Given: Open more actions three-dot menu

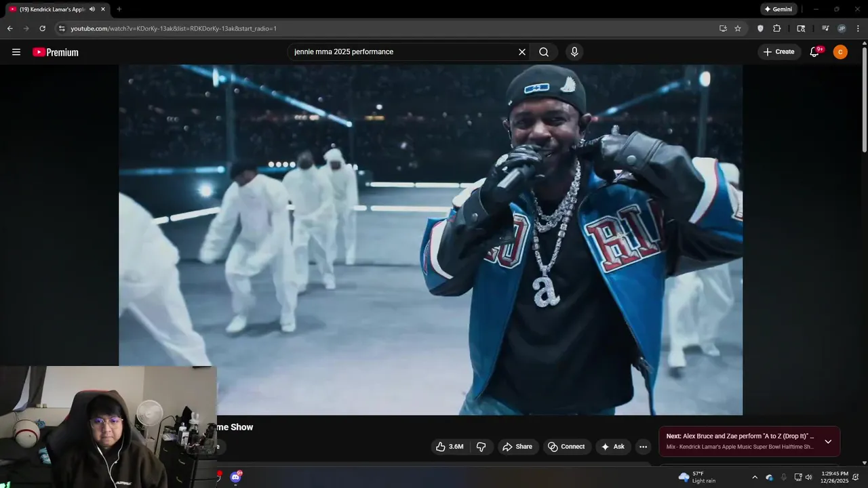Looking at the screenshot, I should coord(643,447).
